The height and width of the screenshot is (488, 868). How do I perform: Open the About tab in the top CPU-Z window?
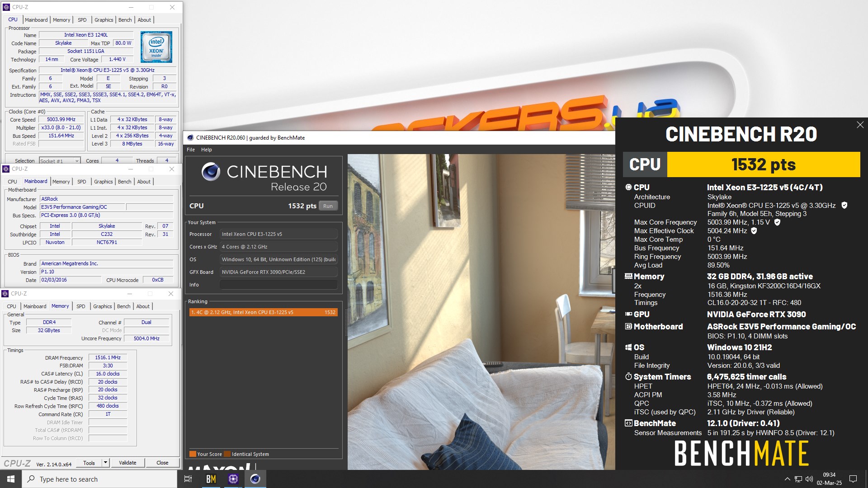[144, 20]
